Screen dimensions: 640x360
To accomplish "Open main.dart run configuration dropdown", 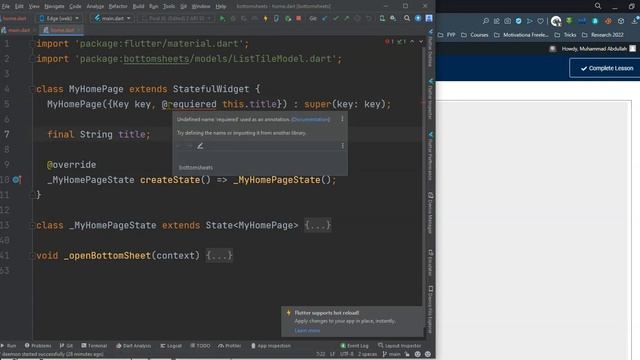I will pos(113,18).
